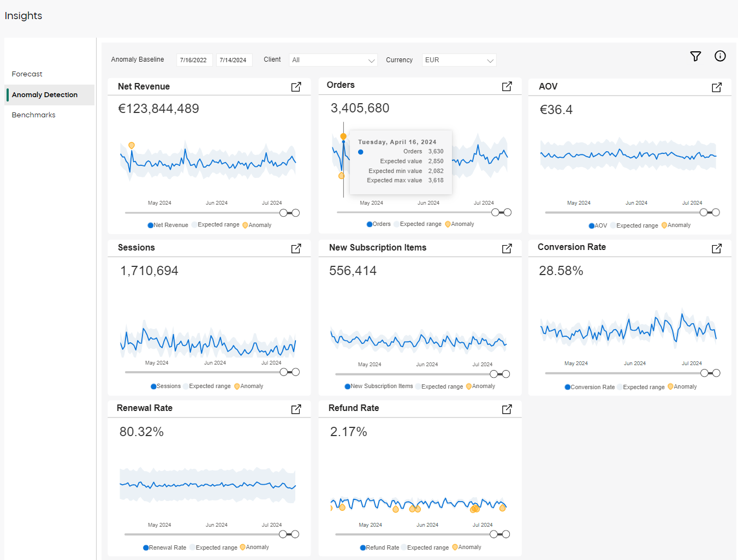Click the Insights page title
Image resolution: width=738 pixels, height=560 pixels.
tap(23, 16)
